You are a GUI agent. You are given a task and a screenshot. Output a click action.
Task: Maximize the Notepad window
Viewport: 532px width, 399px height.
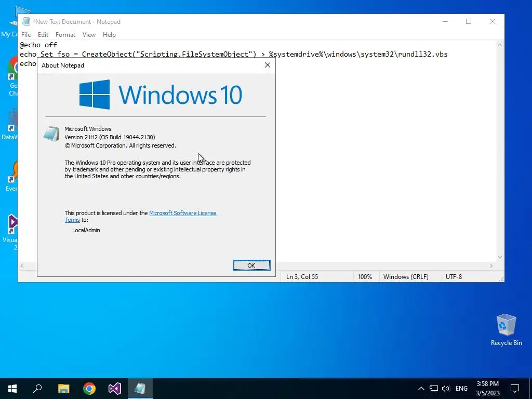[469, 21]
